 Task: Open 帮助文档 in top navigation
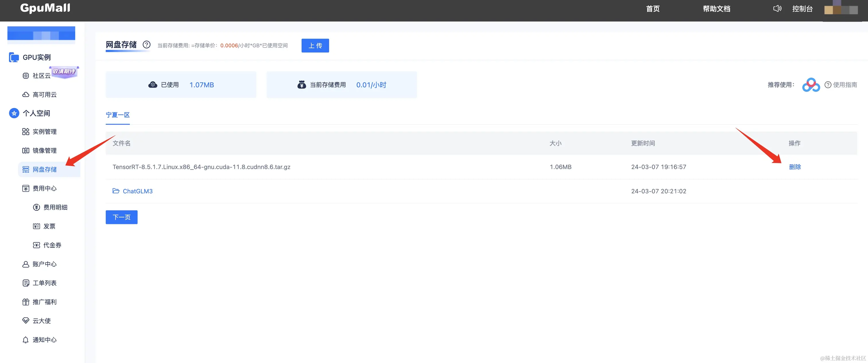tap(716, 9)
